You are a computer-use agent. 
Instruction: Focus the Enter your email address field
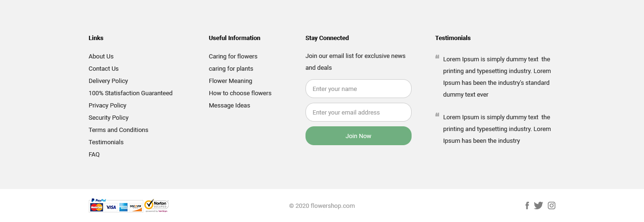point(358,112)
